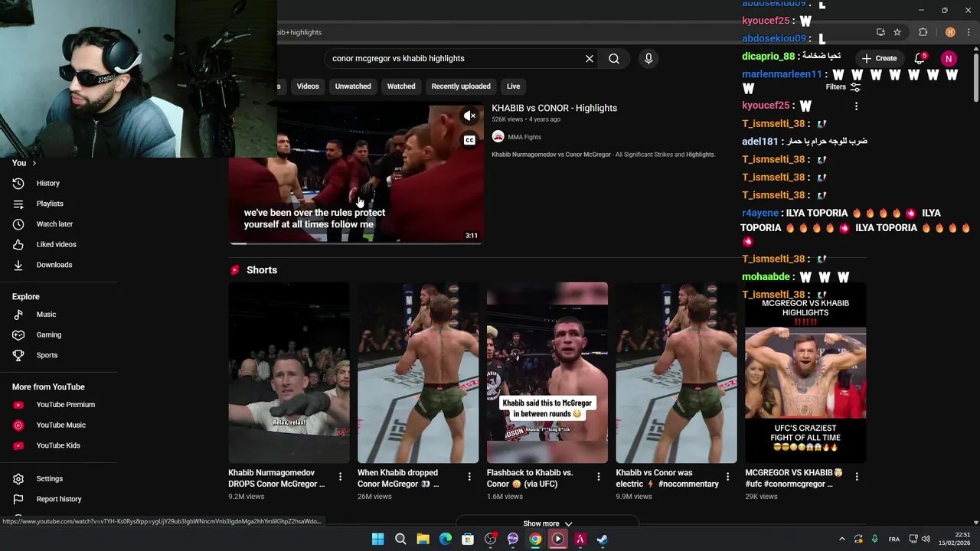Open Windows Start menu
This screenshot has width=980, height=551.
click(377, 539)
